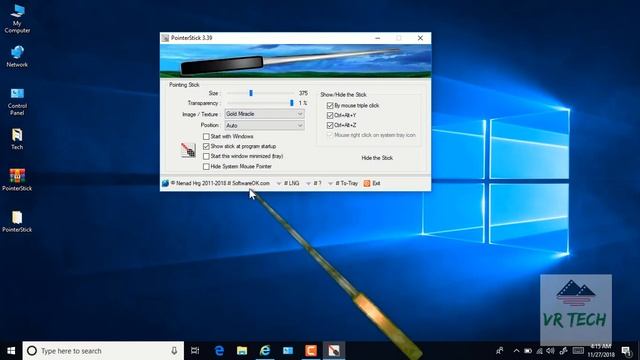Open the Control Panel desktop icon
The height and width of the screenshot is (360, 640).
(17, 101)
